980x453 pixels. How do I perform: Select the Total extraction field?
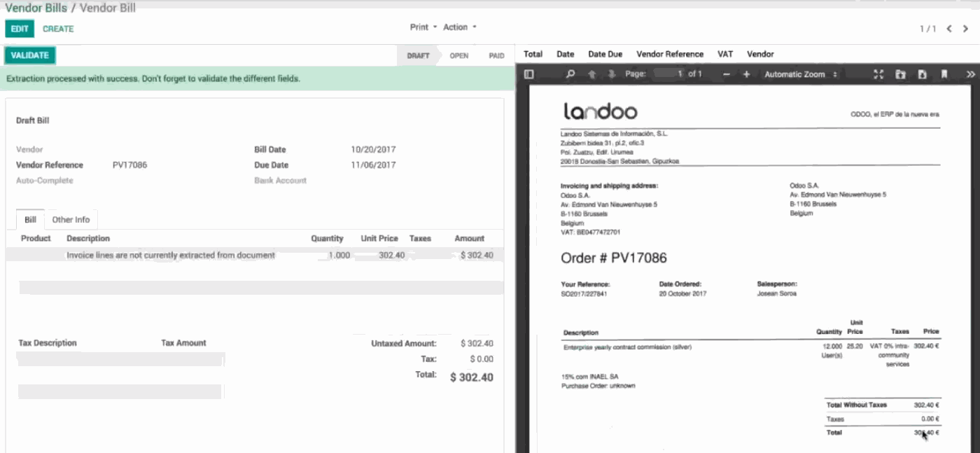pos(533,54)
